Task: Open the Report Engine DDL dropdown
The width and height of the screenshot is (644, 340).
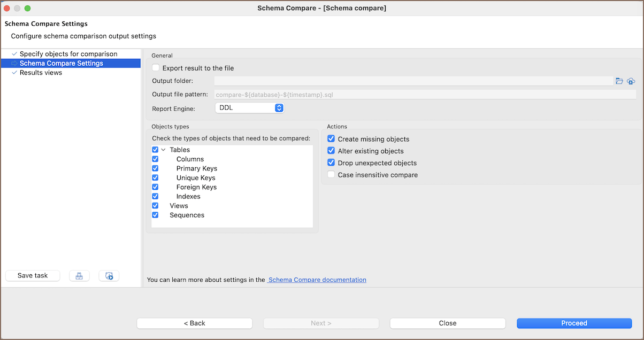Action: click(x=250, y=108)
